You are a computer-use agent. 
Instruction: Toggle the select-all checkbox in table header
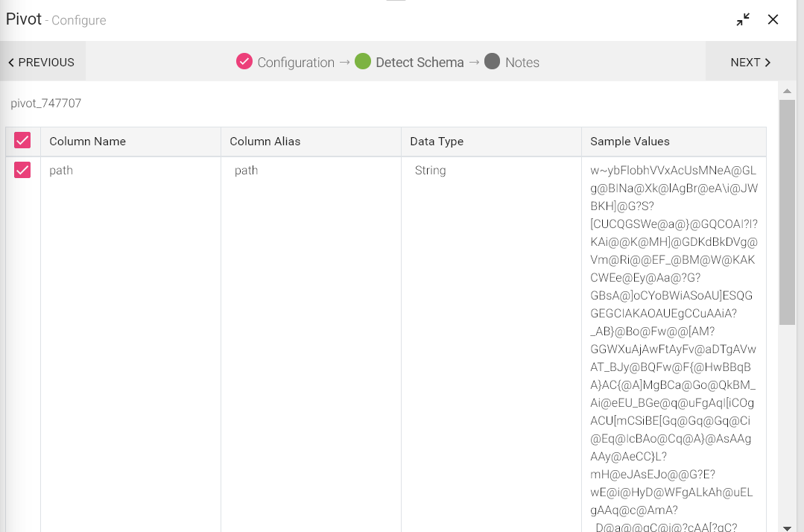pyautogui.click(x=22, y=141)
